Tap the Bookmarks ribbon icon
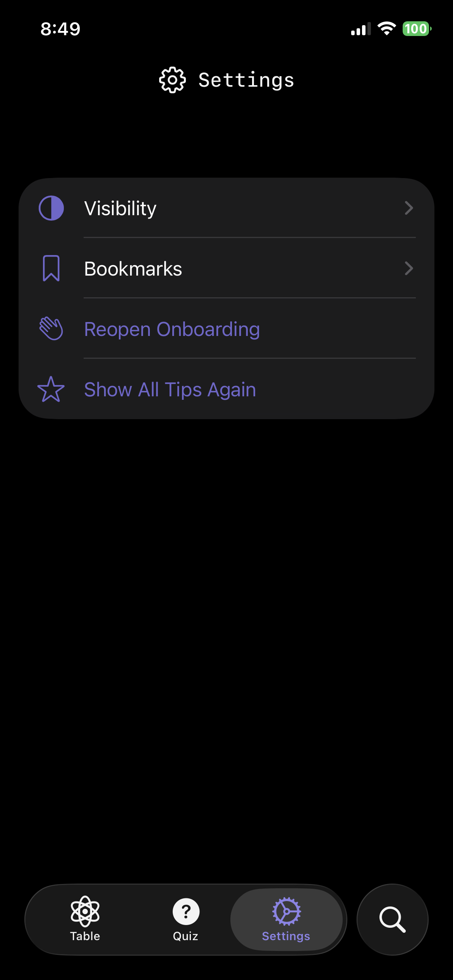The image size is (453, 980). point(51,268)
